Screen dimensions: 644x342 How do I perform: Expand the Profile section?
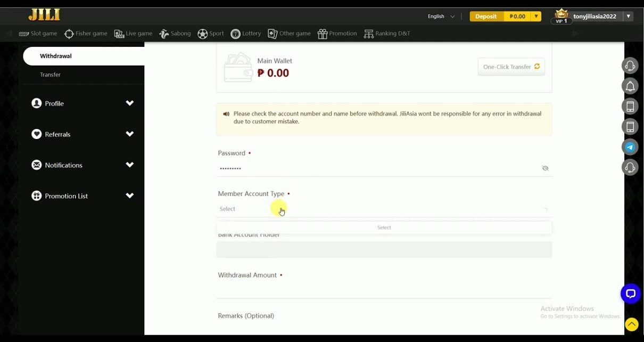coord(82,103)
